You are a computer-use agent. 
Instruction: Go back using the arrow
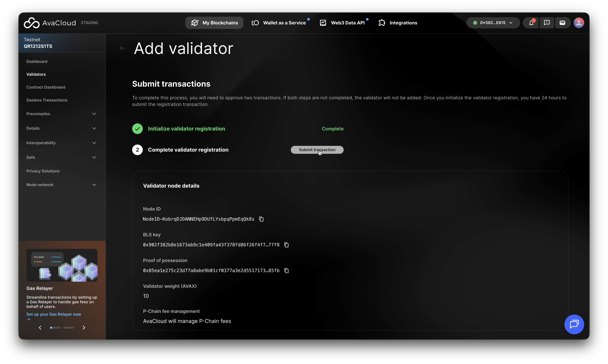[x=122, y=48]
